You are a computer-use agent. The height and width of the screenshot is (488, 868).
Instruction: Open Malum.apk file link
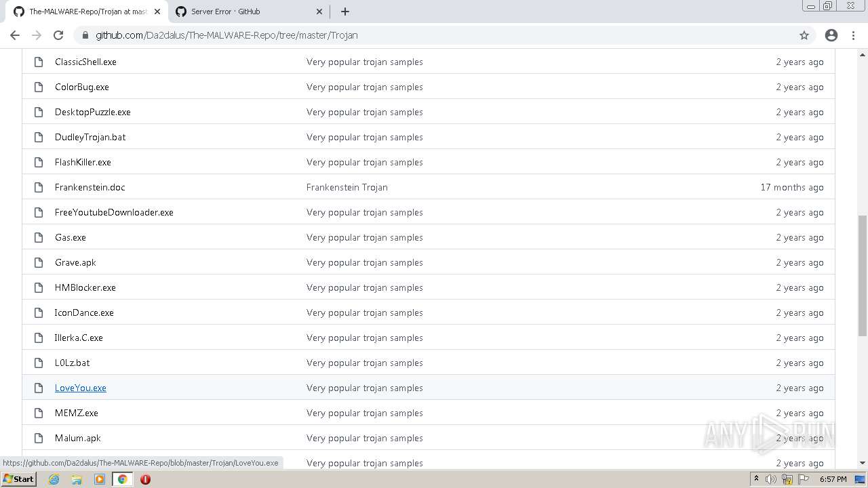(78, 438)
